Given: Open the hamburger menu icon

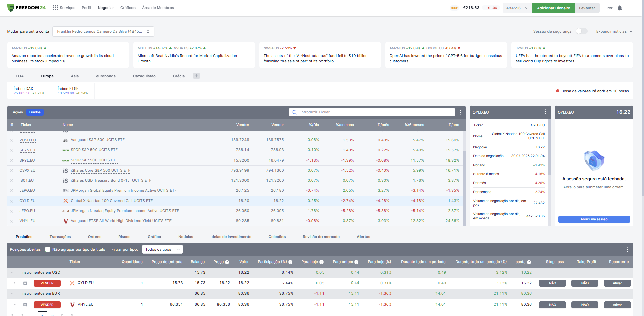Looking at the screenshot, I should (x=630, y=8).
